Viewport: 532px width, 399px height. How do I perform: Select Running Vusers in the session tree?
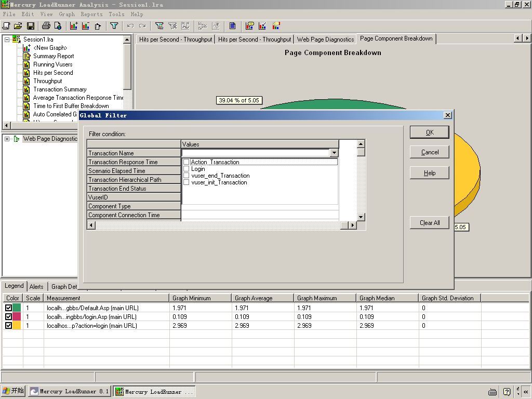tap(52, 64)
